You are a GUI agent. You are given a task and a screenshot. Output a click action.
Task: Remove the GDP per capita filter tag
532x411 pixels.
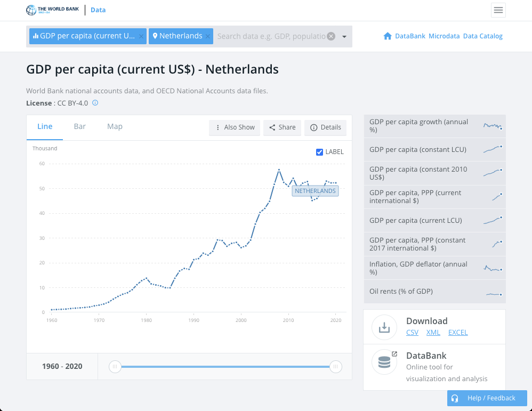point(141,36)
